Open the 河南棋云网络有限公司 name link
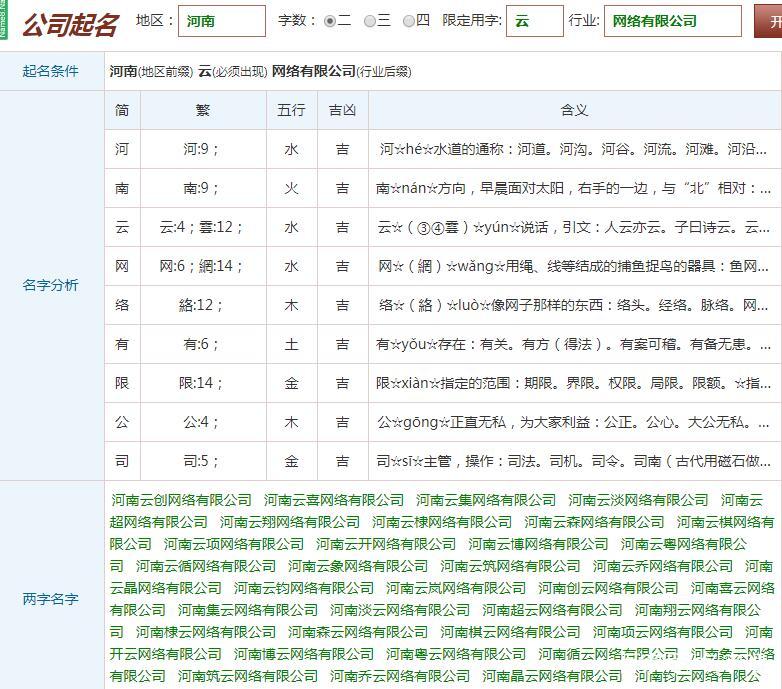The width and height of the screenshot is (782, 689). [510, 632]
